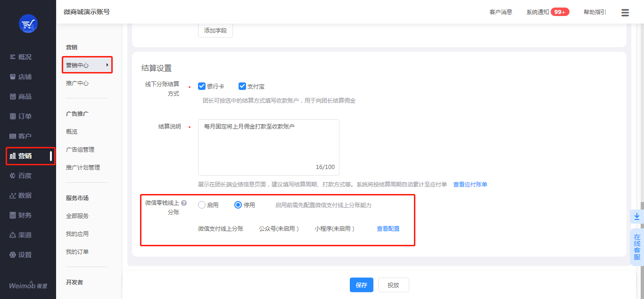Open 推广中心 submenu item
This screenshot has width=644, height=299.
tap(77, 83)
